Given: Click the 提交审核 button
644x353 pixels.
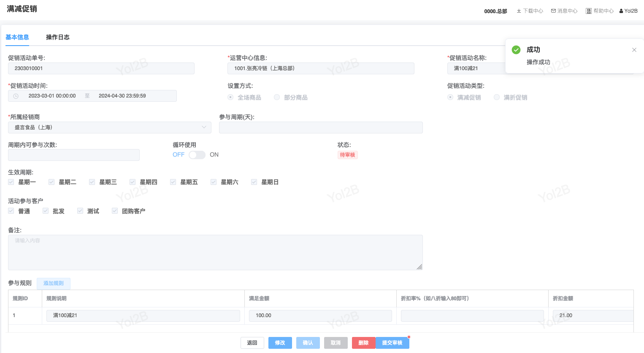Looking at the screenshot, I should (392, 343).
